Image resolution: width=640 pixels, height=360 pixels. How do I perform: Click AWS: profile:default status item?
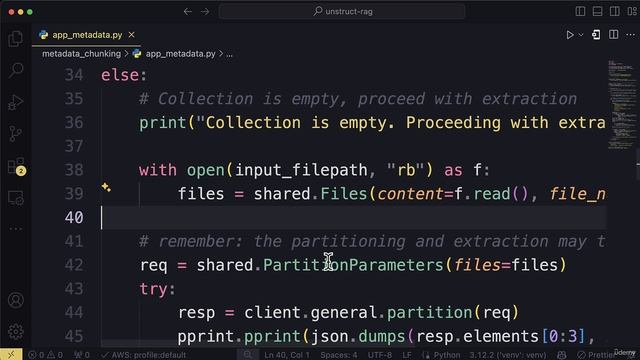tap(144, 355)
